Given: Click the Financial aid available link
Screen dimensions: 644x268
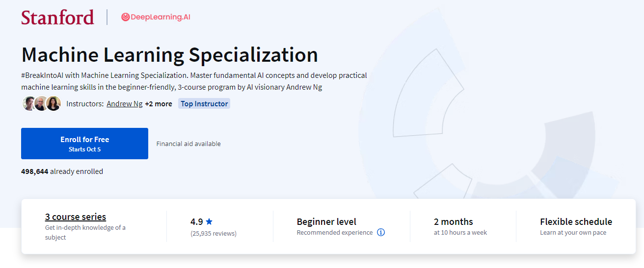Looking at the screenshot, I should pyautogui.click(x=188, y=144).
